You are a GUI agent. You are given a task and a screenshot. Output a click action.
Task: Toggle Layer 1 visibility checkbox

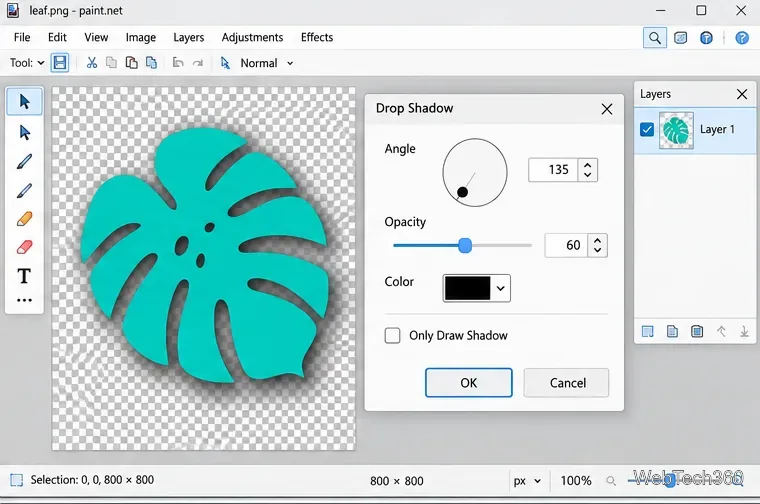[647, 129]
